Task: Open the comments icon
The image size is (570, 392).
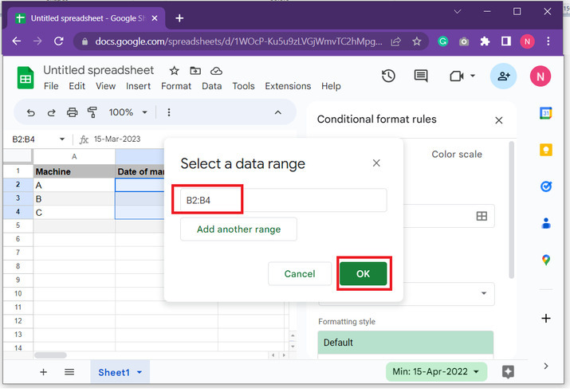Action: tap(421, 76)
